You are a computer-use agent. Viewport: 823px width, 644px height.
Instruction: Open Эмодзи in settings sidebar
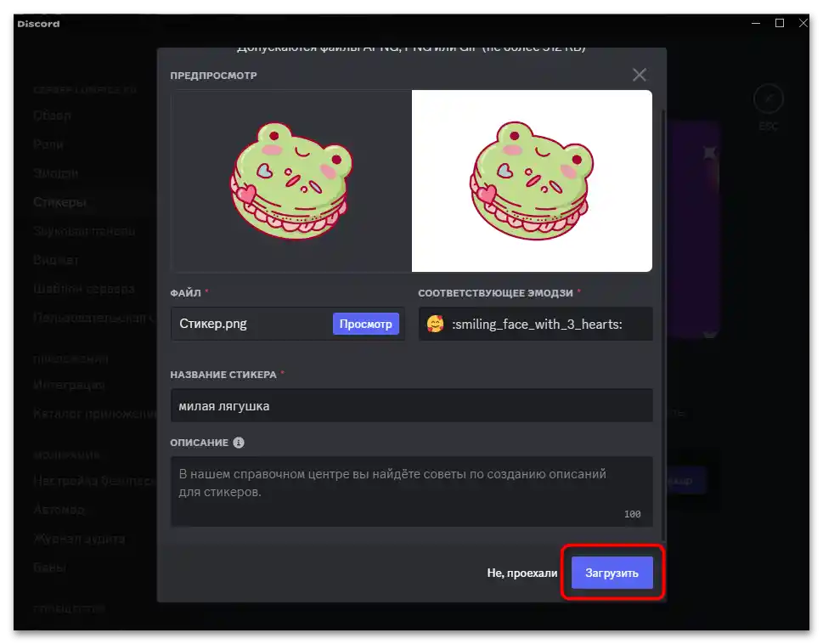[x=56, y=173]
